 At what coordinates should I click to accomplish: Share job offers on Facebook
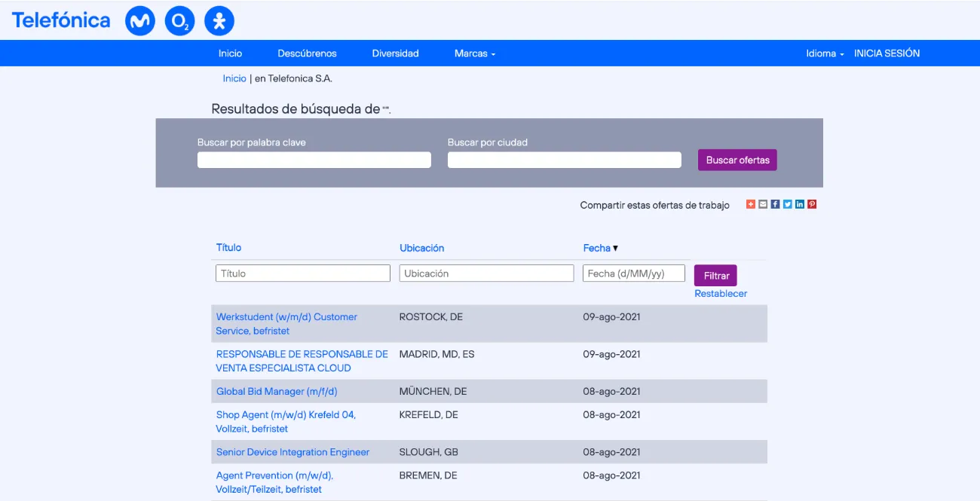coord(775,204)
